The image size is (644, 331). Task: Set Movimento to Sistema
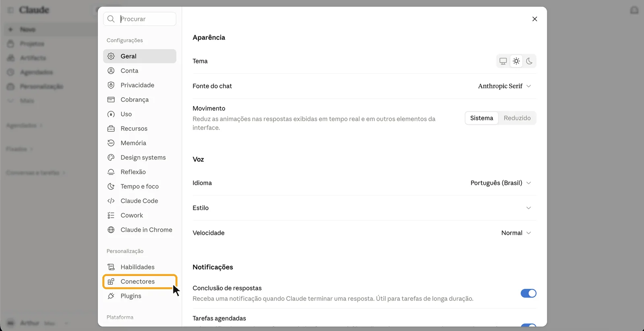482,118
